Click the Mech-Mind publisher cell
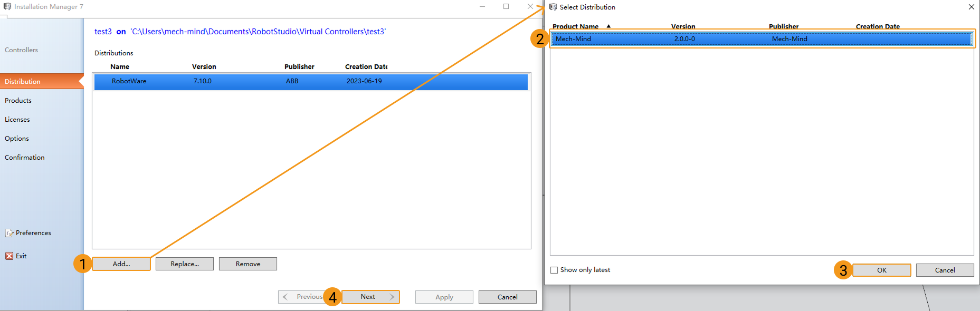This screenshot has height=311, width=980. click(789, 39)
